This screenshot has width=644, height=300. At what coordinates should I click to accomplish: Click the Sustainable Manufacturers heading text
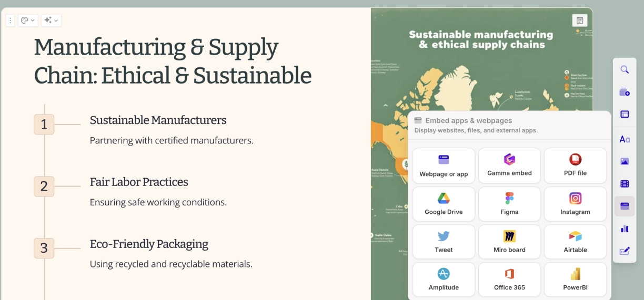pos(158,120)
